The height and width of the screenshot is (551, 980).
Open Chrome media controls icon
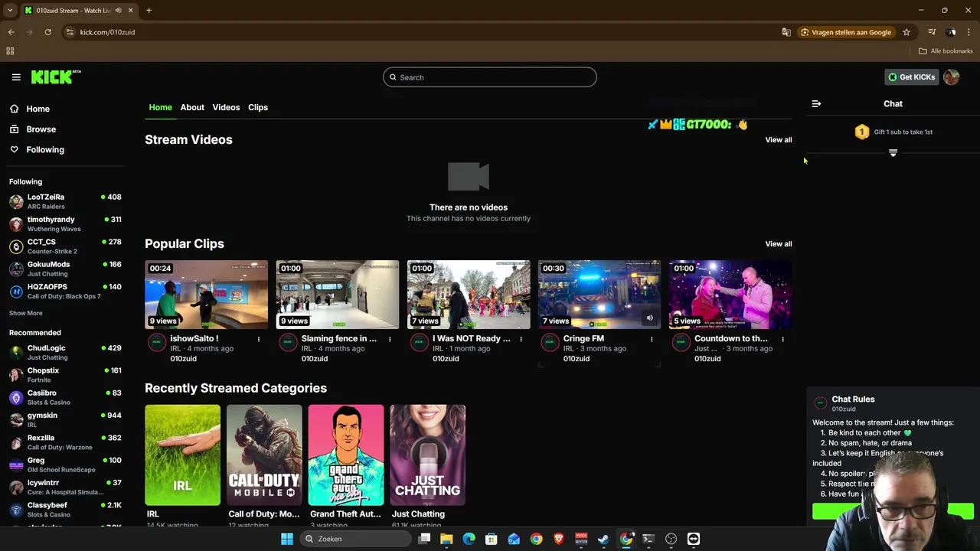coord(932,32)
